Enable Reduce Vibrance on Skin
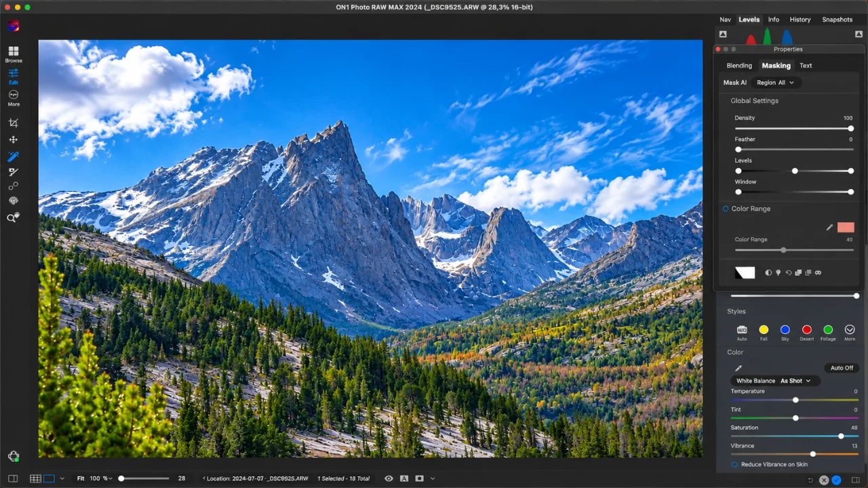This screenshot has width=868, height=488. [x=734, y=464]
